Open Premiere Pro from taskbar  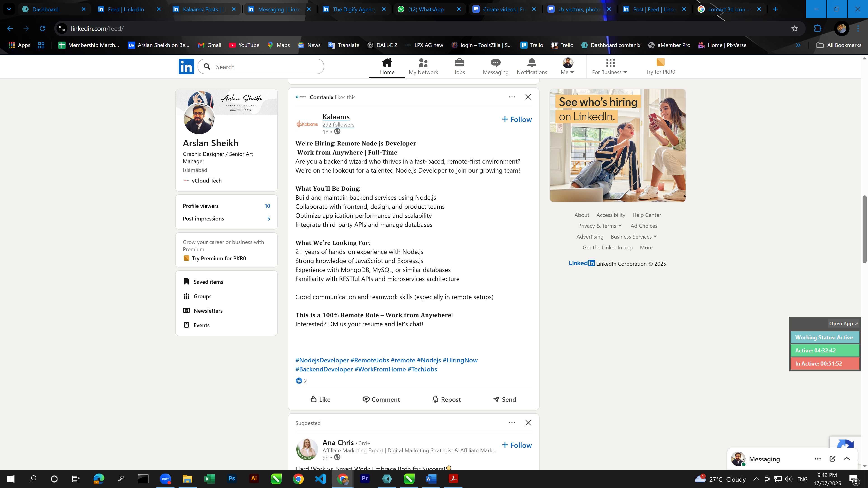click(x=365, y=479)
